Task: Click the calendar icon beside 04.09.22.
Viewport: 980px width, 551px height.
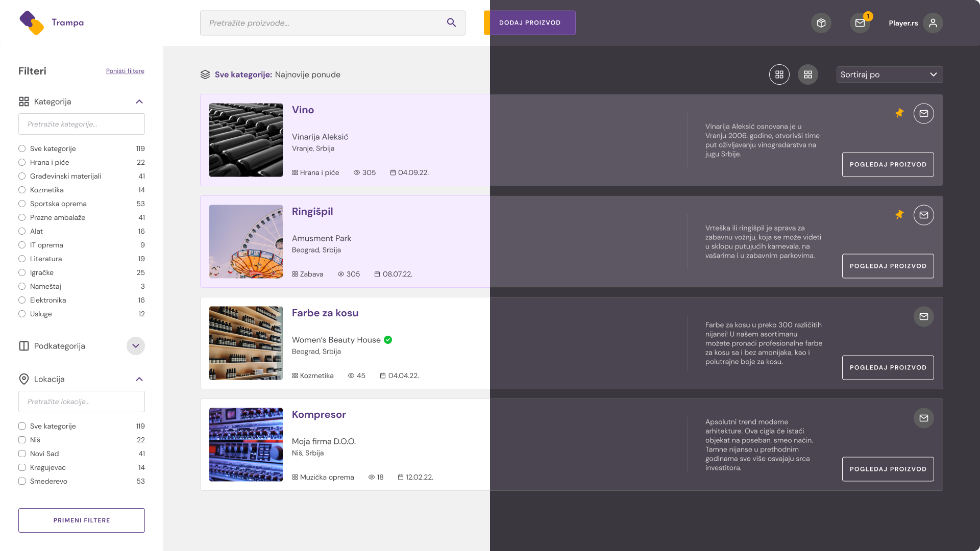Action: coord(393,172)
